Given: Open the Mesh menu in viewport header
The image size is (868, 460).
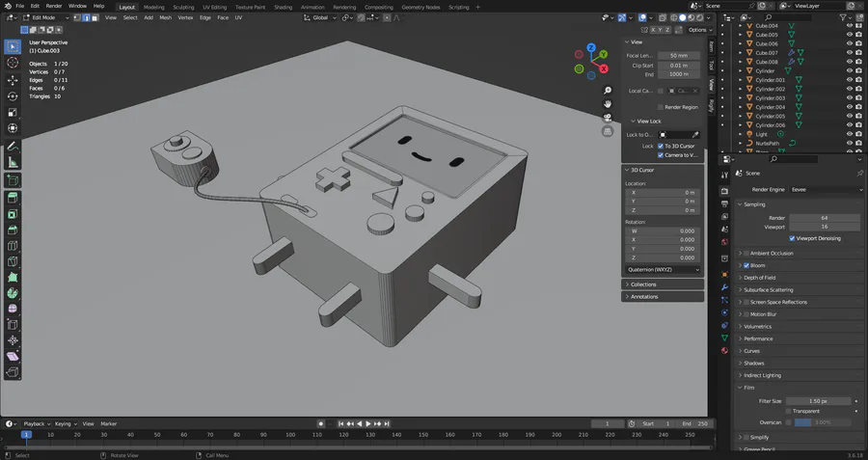Looking at the screenshot, I should (x=166, y=17).
